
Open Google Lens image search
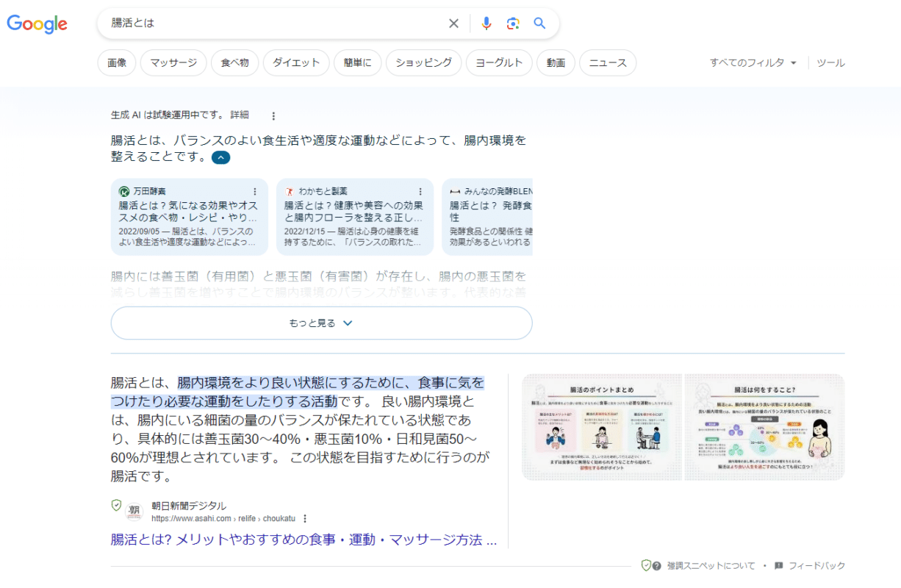tap(512, 23)
